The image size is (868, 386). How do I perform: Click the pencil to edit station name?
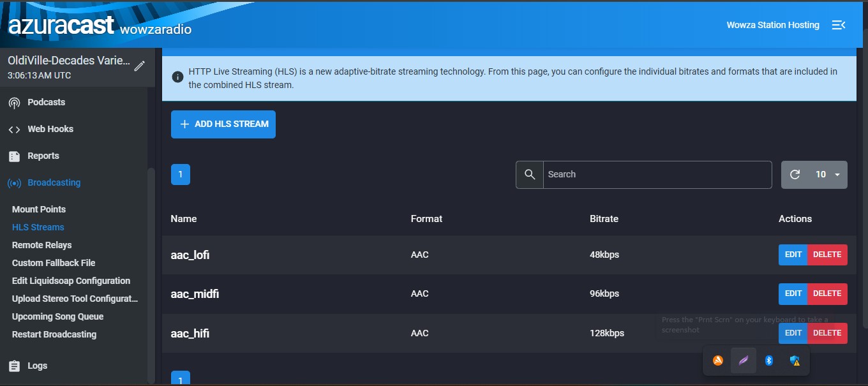click(x=140, y=65)
